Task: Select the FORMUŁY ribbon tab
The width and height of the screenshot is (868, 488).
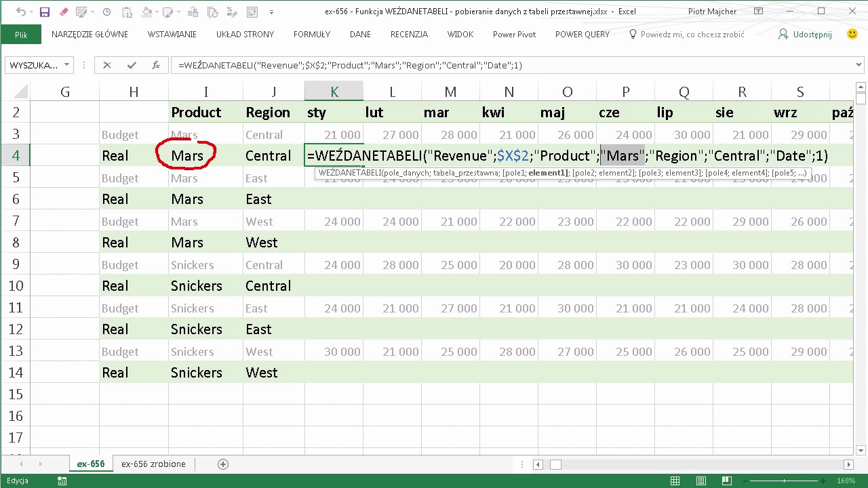Action: 312,35
